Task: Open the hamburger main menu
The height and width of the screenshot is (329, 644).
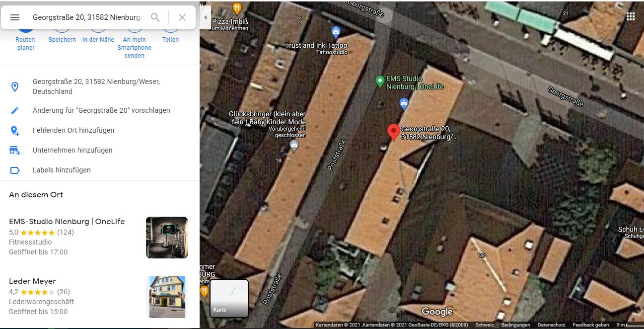Action: click(15, 17)
